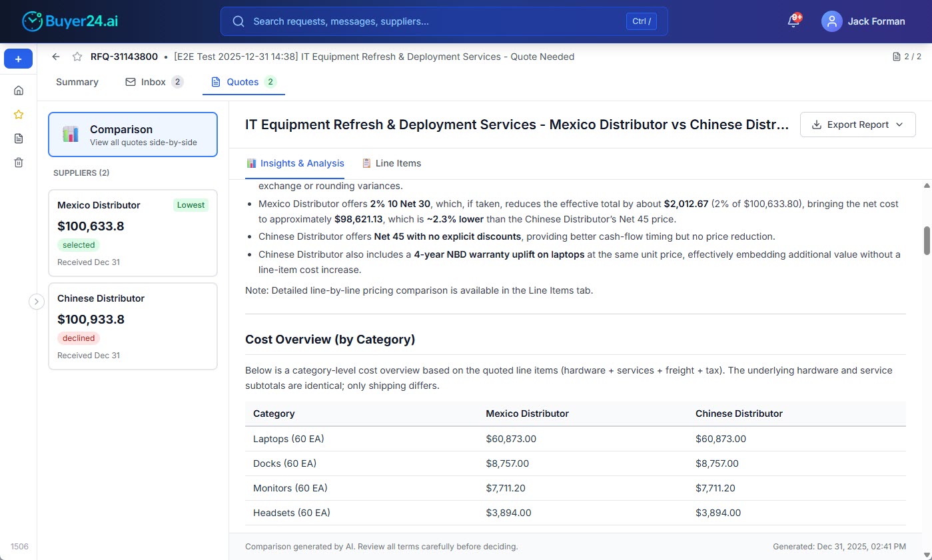Open notifications via the bell icon
The height and width of the screenshot is (560, 932).
click(x=792, y=21)
